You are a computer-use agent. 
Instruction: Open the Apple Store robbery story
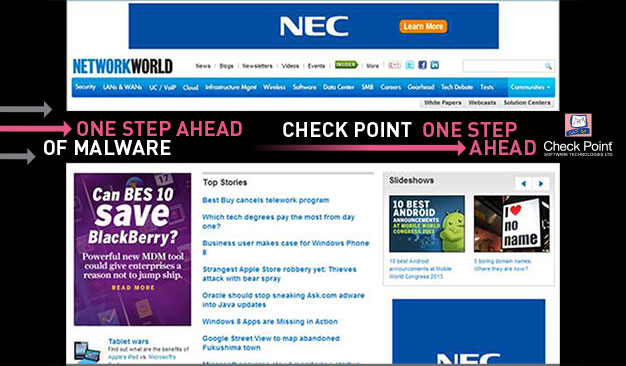pos(279,274)
